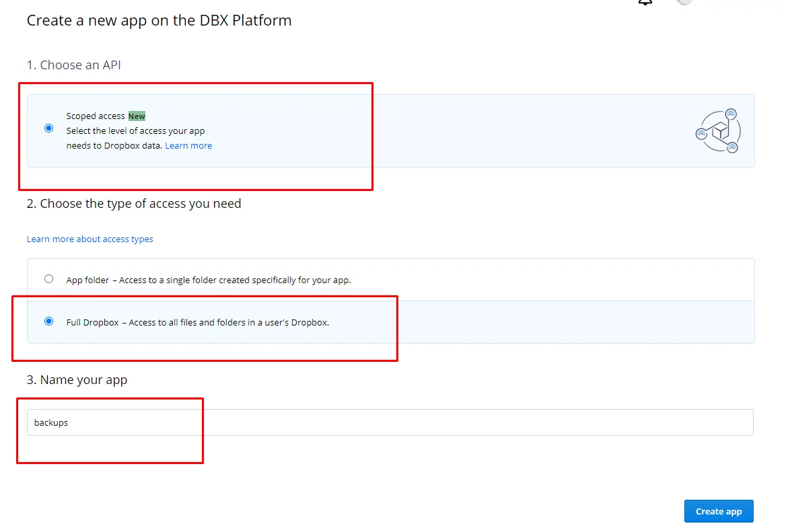This screenshot has height=532, width=790.
Task: Open the Scoped access Learn more link
Action: point(188,145)
